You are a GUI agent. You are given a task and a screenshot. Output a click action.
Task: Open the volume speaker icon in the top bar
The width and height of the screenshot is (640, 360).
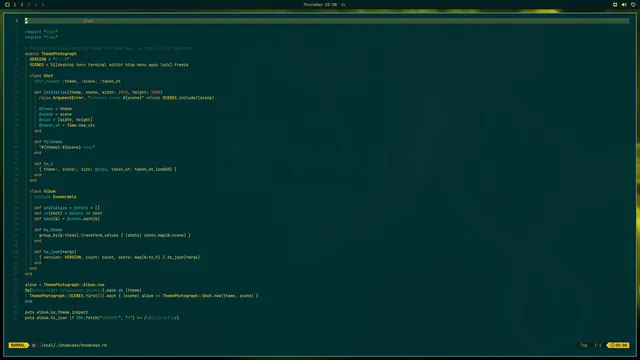click(x=624, y=4)
